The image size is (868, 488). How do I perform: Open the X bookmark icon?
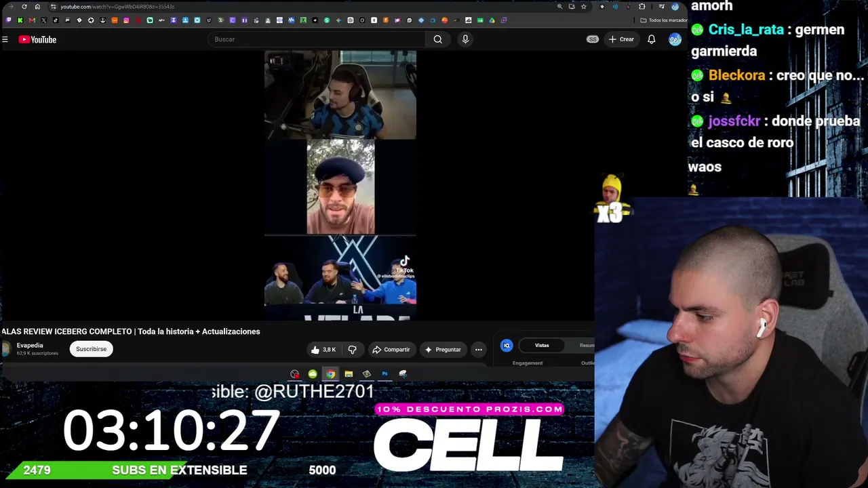[x=44, y=20]
